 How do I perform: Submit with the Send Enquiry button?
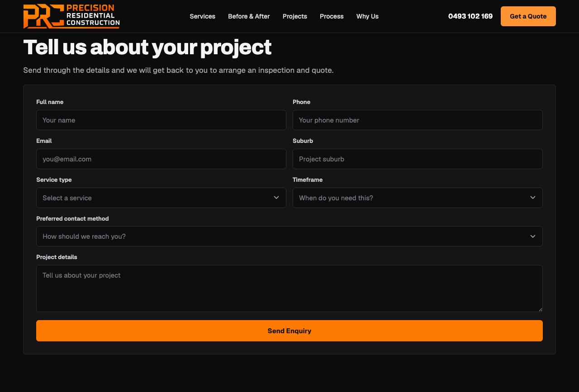(x=289, y=331)
